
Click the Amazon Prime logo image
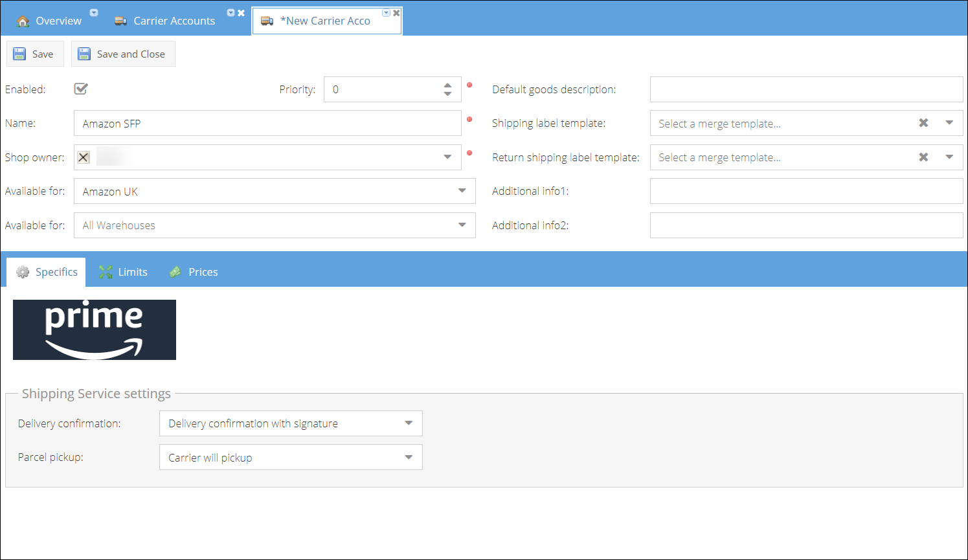pos(95,330)
